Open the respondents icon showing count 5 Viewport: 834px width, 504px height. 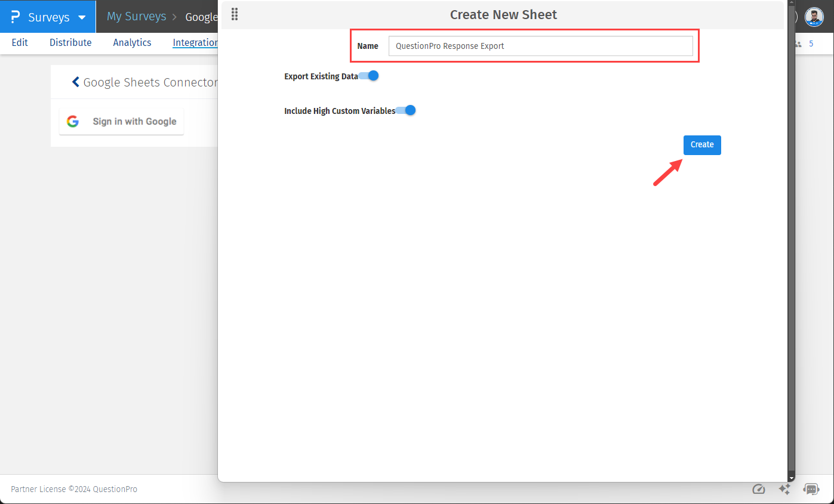pos(798,44)
